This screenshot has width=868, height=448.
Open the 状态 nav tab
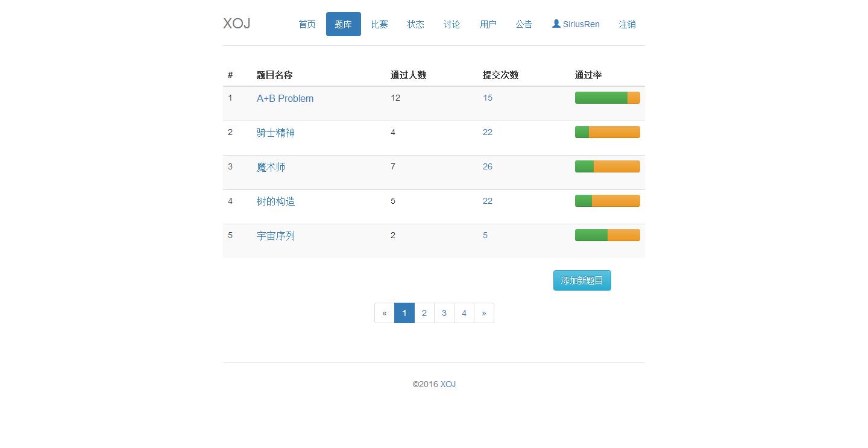pyautogui.click(x=416, y=24)
